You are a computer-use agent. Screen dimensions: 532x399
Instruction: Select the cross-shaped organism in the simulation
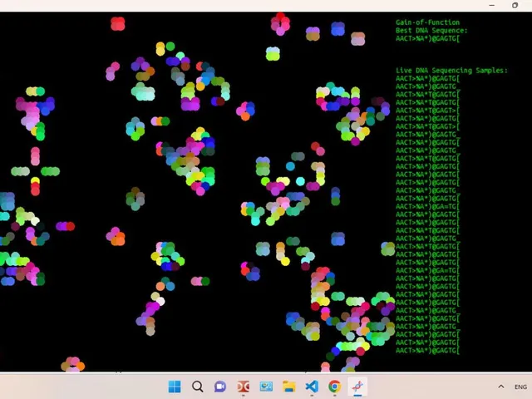tap(35, 171)
